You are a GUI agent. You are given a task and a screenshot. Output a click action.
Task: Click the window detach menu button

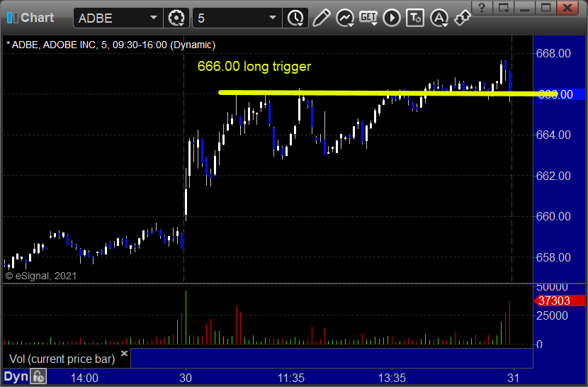click(x=503, y=8)
